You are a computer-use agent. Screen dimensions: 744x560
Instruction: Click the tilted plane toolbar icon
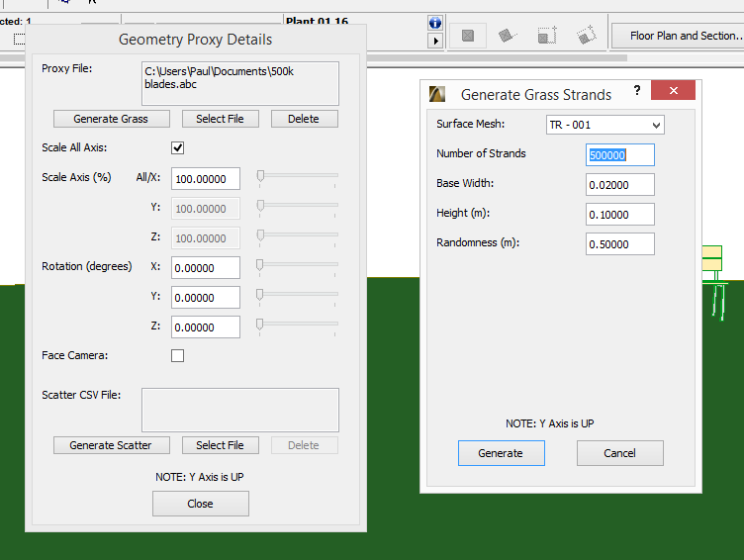(507, 36)
